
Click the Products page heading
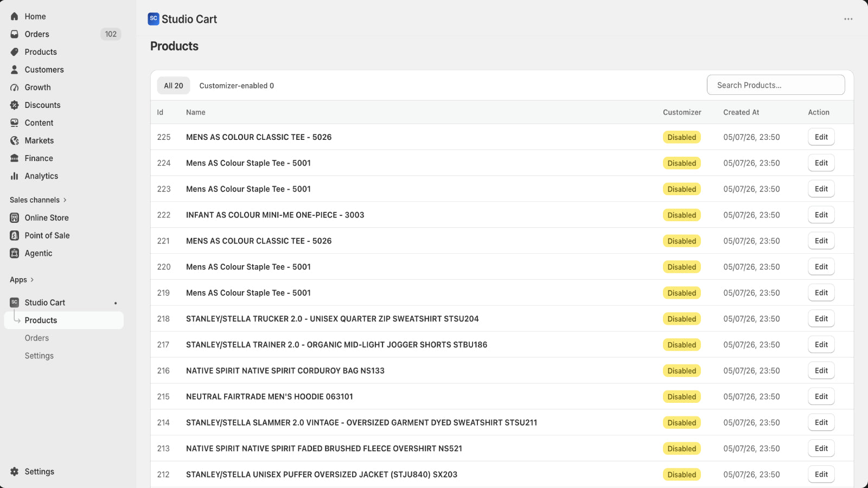pyautogui.click(x=174, y=46)
